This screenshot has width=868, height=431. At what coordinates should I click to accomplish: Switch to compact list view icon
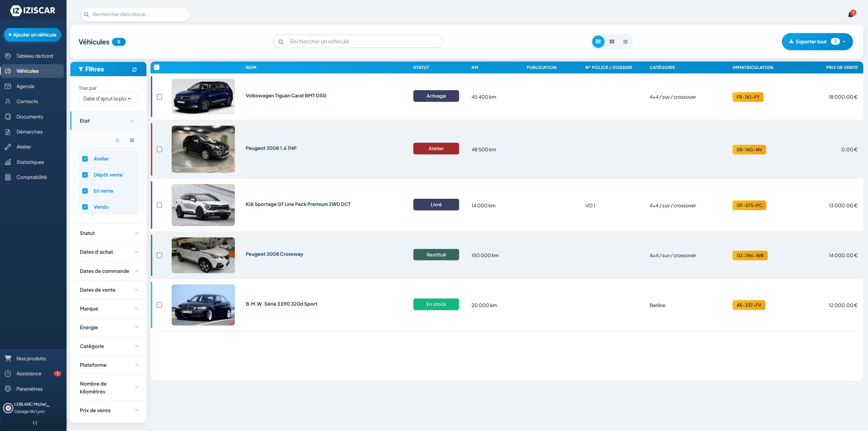point(625,42)
